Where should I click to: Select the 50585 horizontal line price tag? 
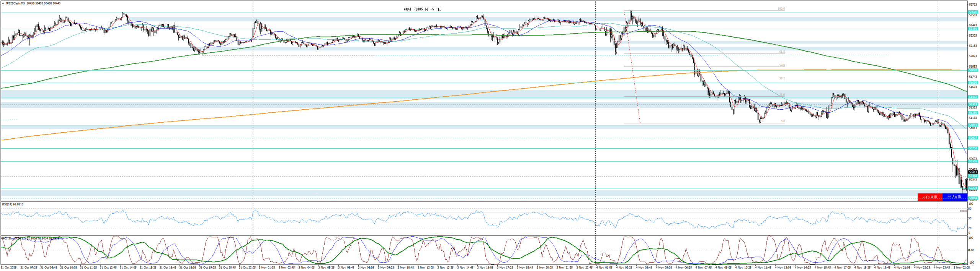coord(973,162)
